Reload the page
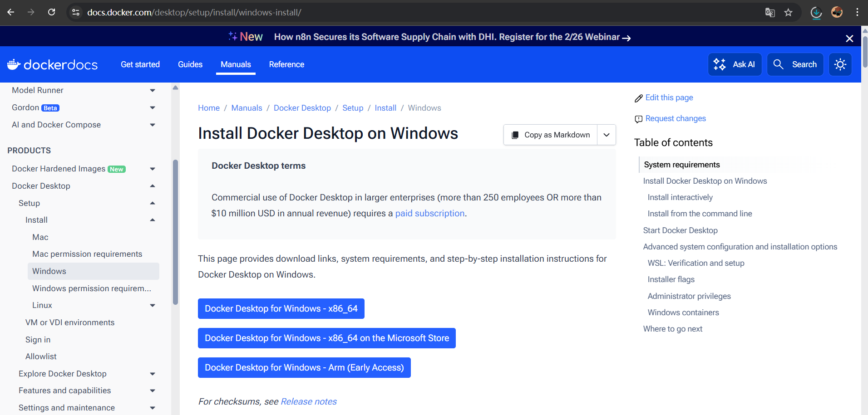868x415 pixels. 51,12
